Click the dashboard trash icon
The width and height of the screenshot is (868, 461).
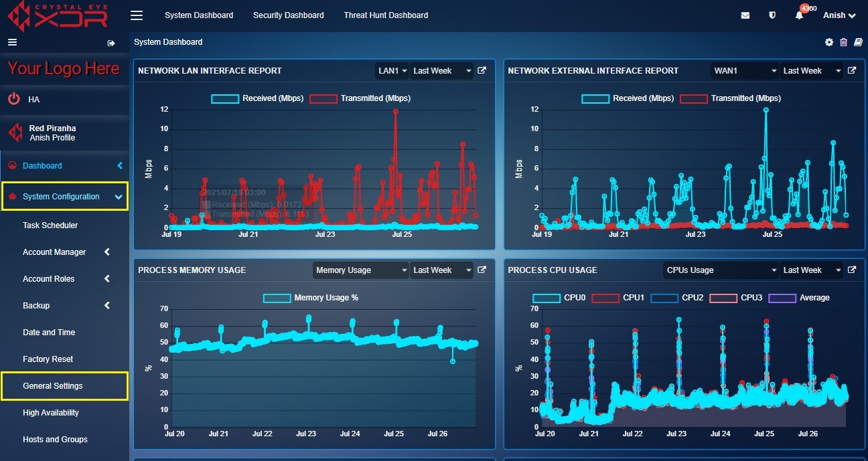click(x=843, y=42)
